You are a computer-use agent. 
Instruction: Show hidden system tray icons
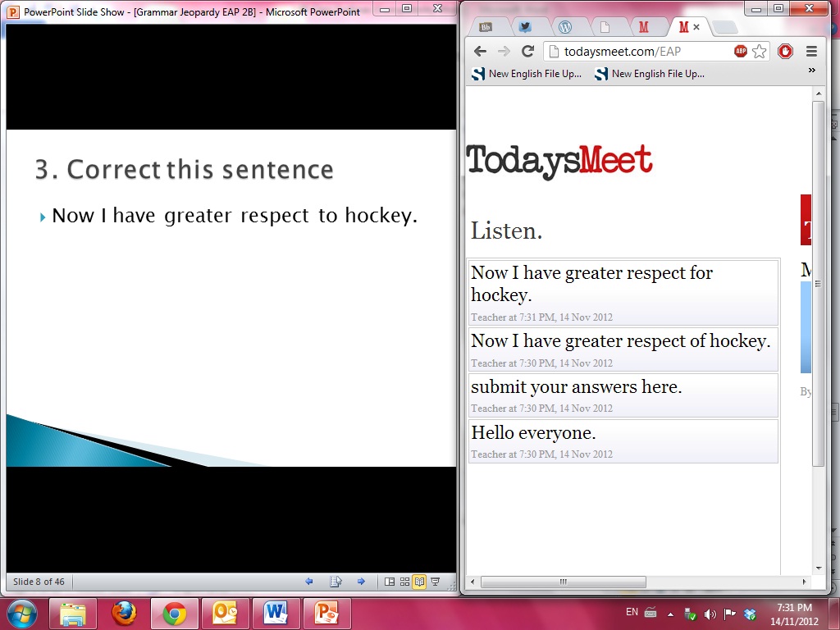670,613
